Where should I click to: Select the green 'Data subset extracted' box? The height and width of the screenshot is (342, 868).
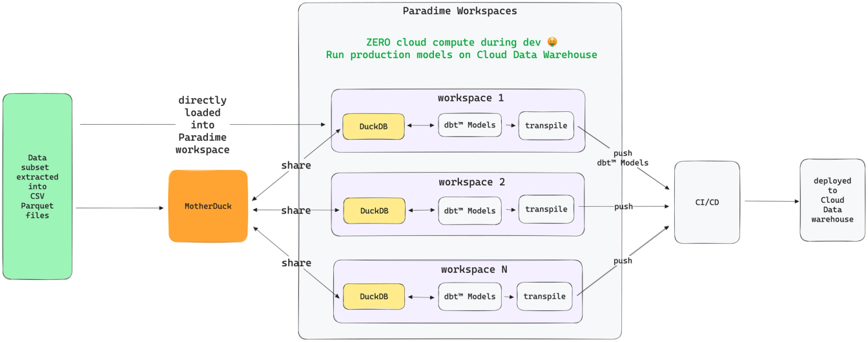37,186
